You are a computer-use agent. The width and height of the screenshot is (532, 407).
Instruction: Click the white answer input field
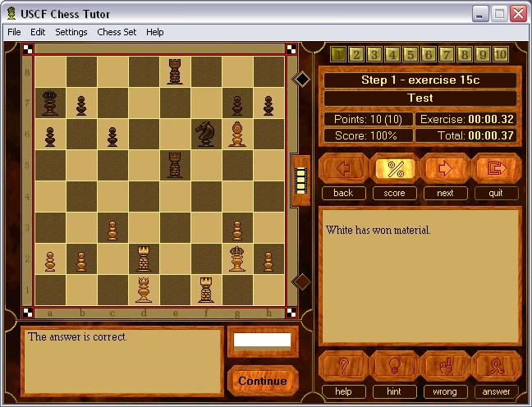pyautogui.click(x=263, y=340)
